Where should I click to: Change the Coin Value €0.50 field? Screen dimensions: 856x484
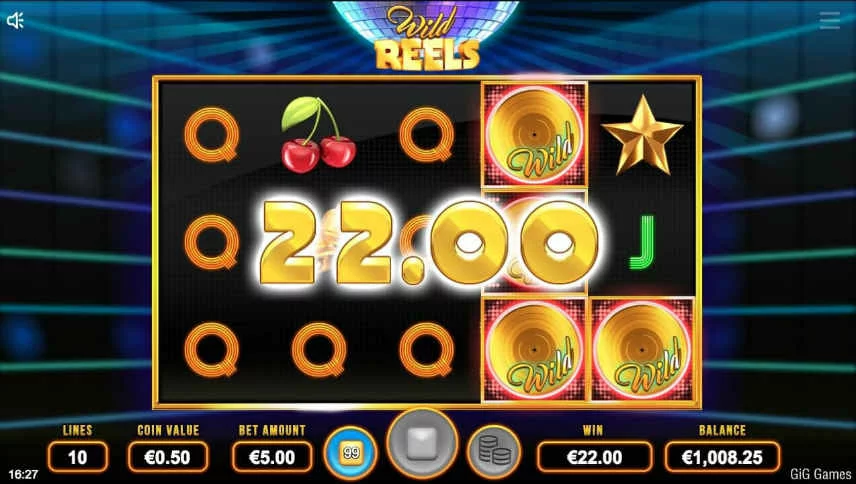tap(168, 457)
